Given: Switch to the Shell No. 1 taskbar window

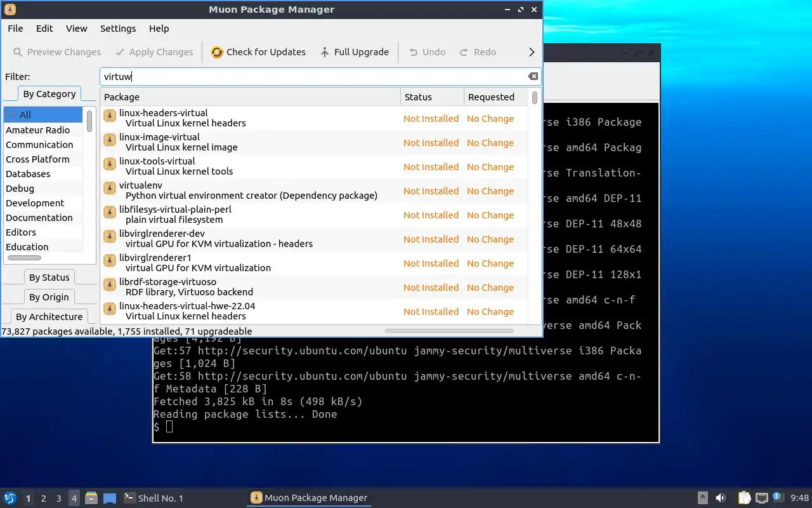Looking at the screenshot, I should click(x=153, y=498).
